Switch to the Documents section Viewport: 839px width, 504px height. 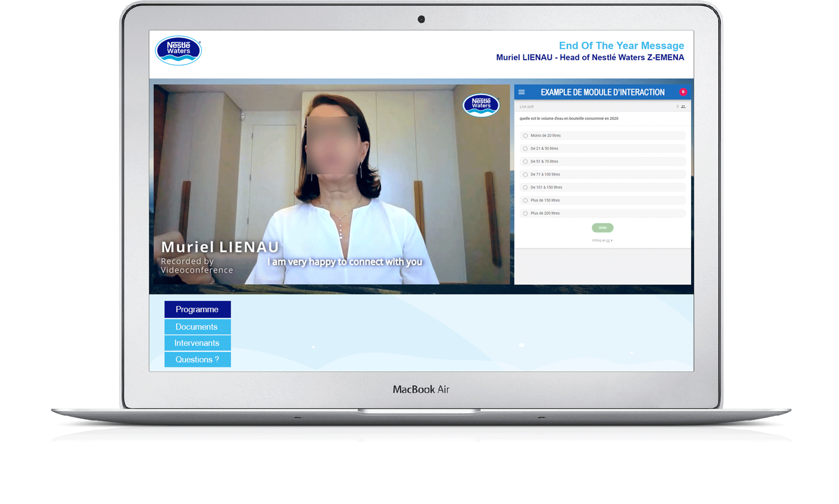coord(197,326)
